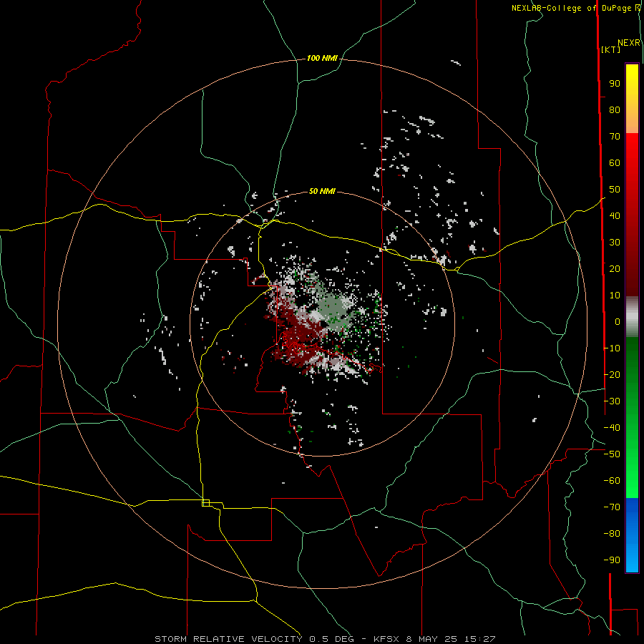This screenshot has height=644, width=644.
Task: Click the -20 value on the velocity scale
Action: point(612,375)
